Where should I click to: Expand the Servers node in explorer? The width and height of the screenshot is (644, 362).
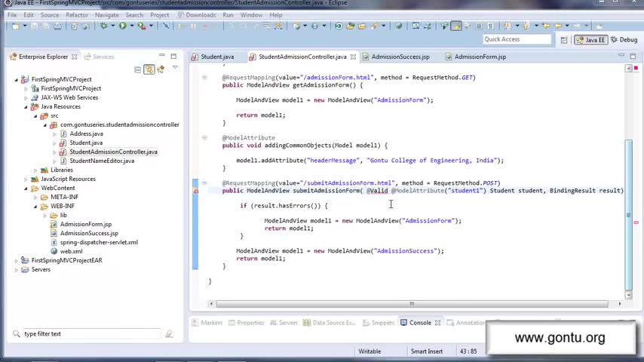[x=17, y=269]
